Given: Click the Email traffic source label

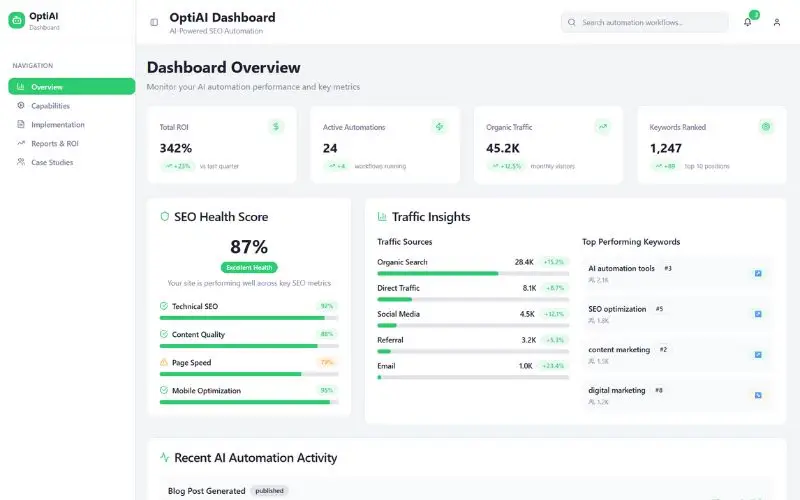Looking at the screenshot, I should point(386,366).
